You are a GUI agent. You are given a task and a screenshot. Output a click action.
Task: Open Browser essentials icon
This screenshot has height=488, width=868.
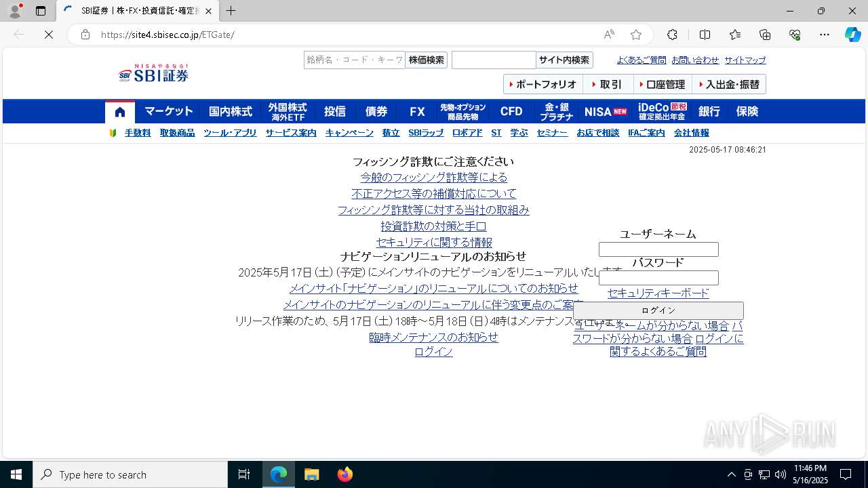pos(795,35)
